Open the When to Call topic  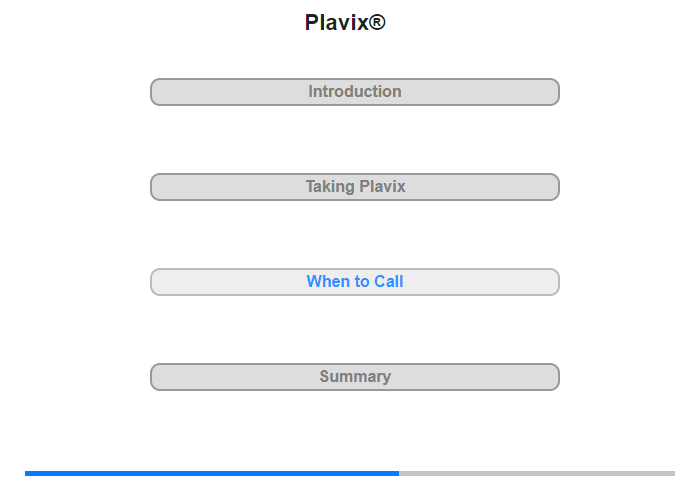click(354, 282)
